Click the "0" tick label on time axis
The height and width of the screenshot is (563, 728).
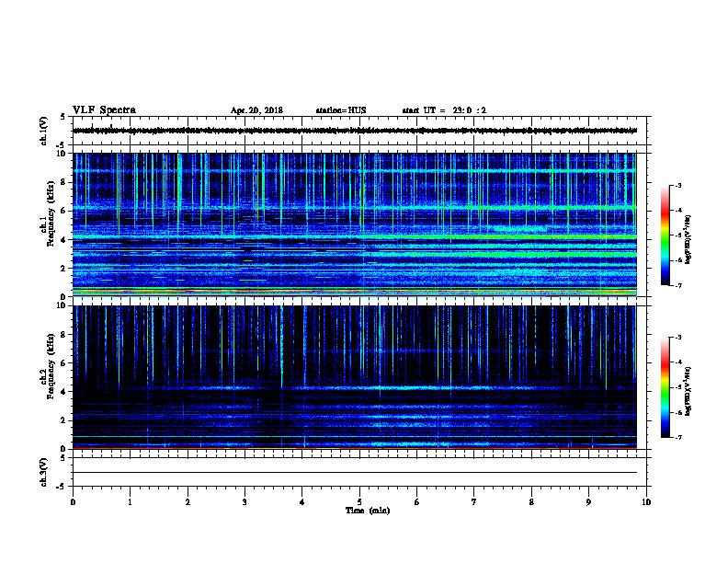click(x=73, y=501)
